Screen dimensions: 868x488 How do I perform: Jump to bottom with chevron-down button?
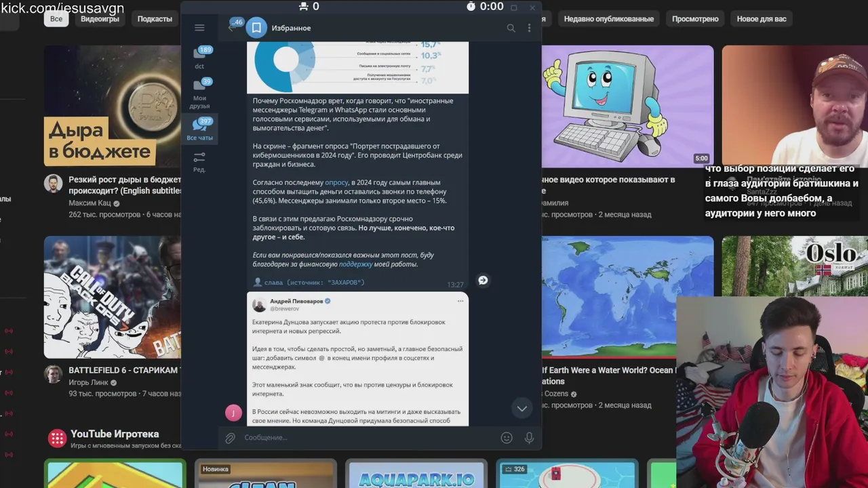click(521, 408)
